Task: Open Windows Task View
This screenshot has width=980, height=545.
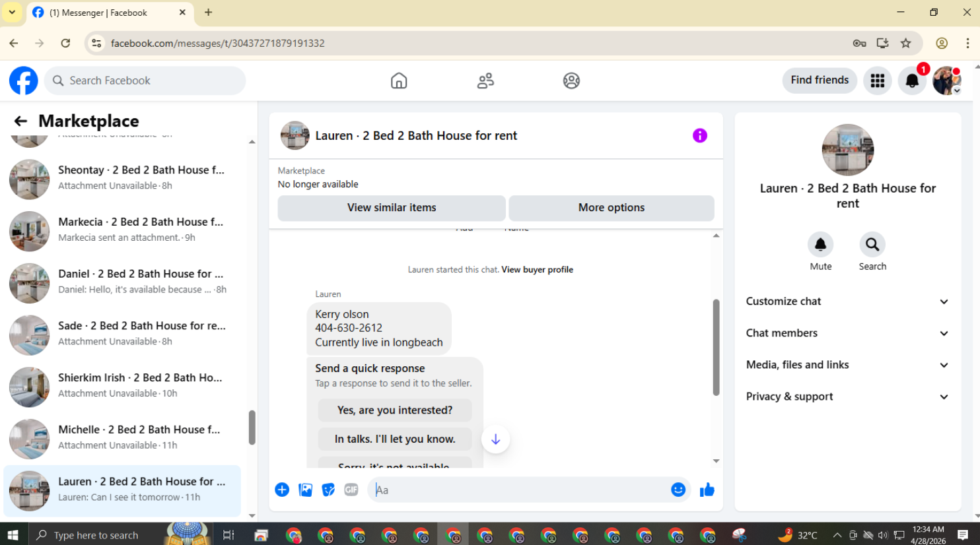Action: tap(228, 534)
